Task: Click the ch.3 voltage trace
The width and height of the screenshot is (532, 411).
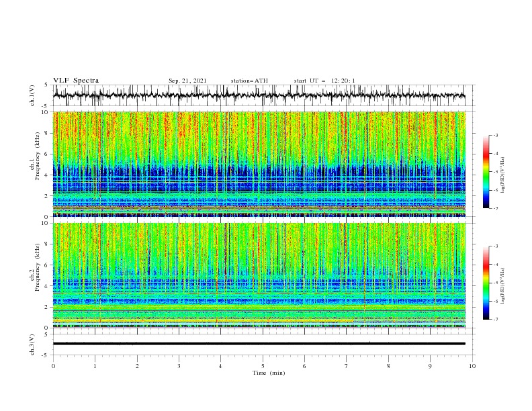Action: pyautogui.click(x=259, y=344)
